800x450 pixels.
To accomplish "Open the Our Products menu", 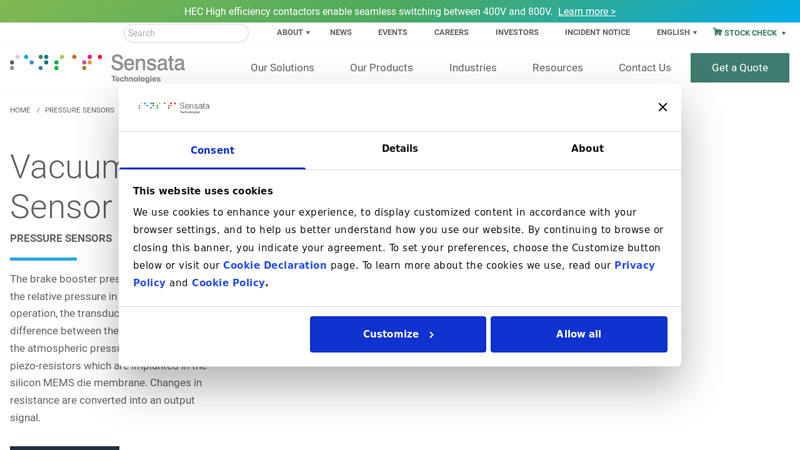I will (x=381, y=68).
